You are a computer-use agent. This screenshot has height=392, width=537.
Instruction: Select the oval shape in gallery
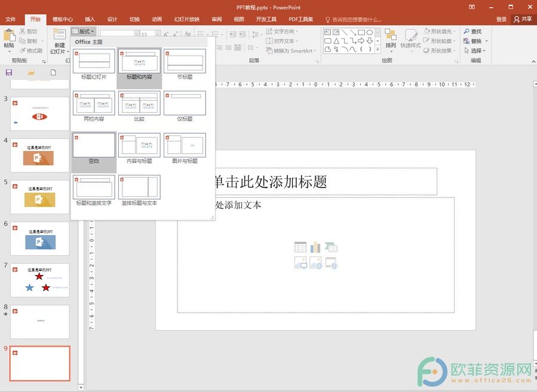coord(370,32)
